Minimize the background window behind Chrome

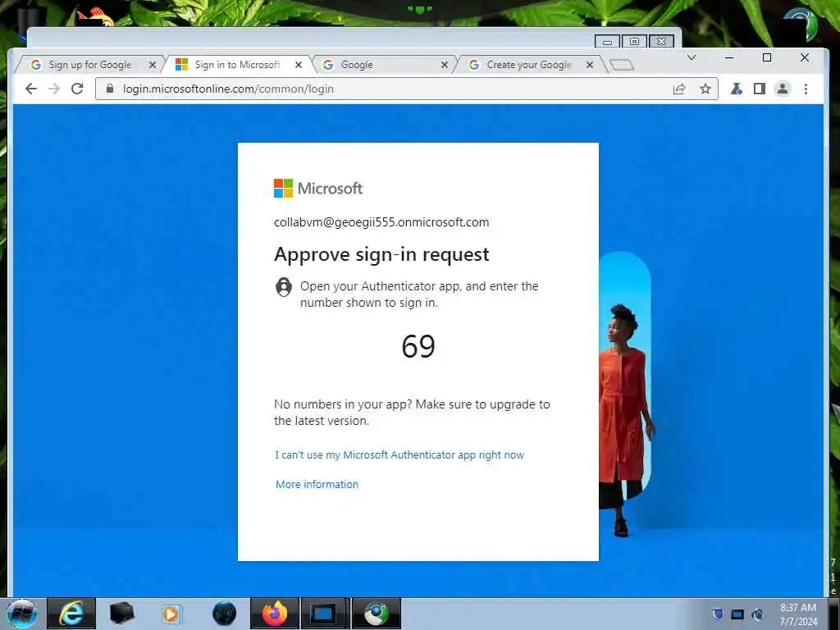pos(607,41)
